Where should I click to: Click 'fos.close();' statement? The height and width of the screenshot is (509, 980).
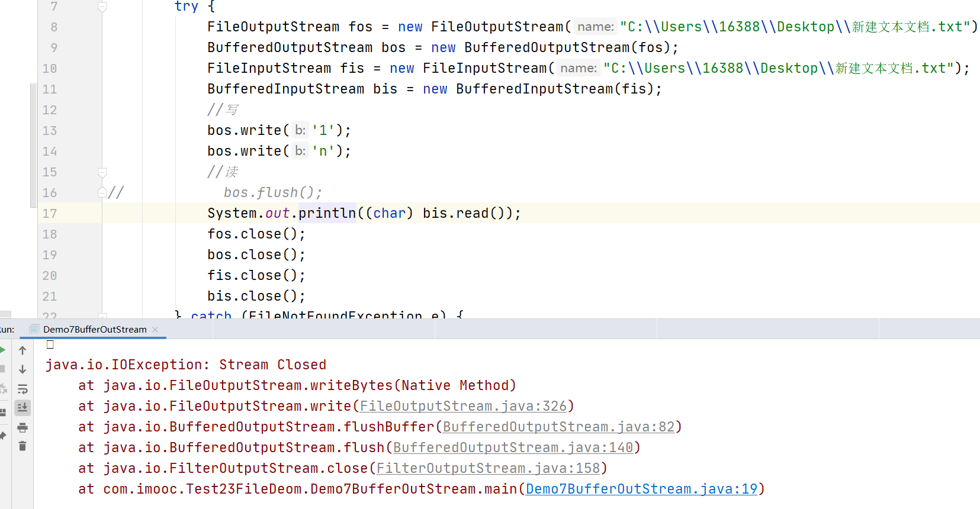(256, 234)
